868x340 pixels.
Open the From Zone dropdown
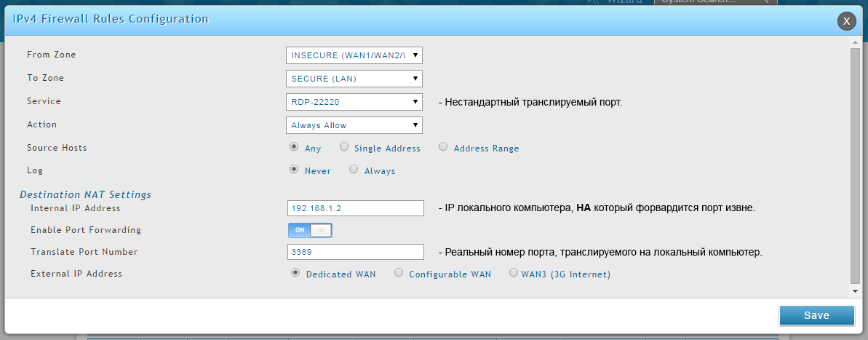354,55
